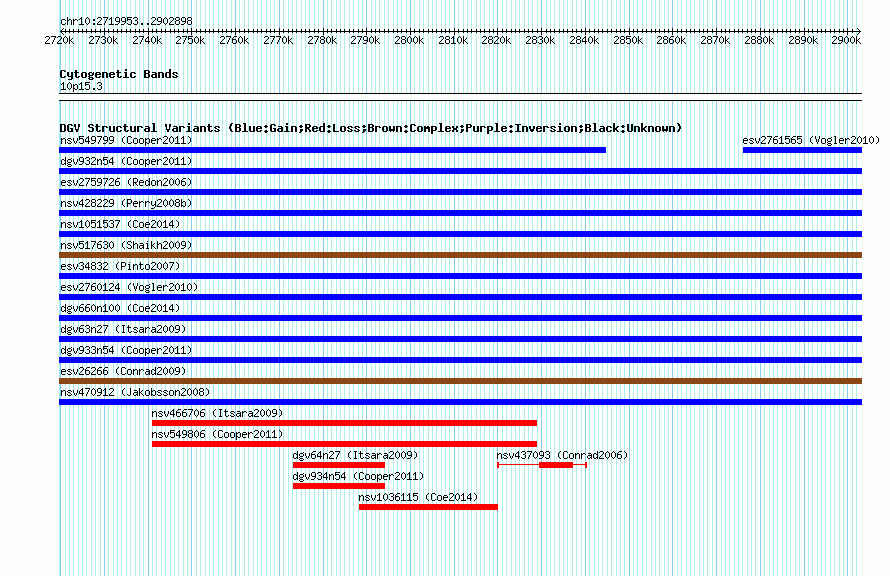Click the dgv660n100 (Coe2014) label
Image resolution: width=890 pixels, height=576 pixels.
pos(120,308)
